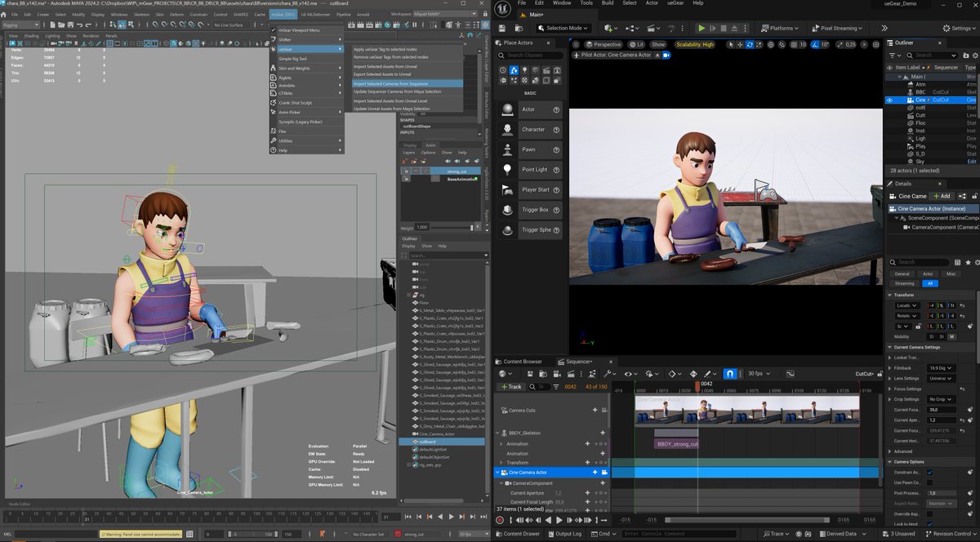
Task: Toggle visibility box on Maya strong_cut anim layer
Action: pyautogui.click(x=406, y=171)
